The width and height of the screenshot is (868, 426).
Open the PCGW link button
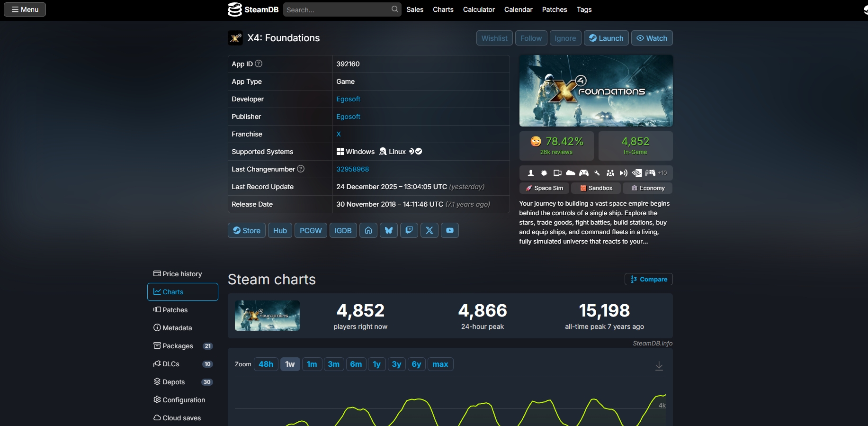click(311, 230)
